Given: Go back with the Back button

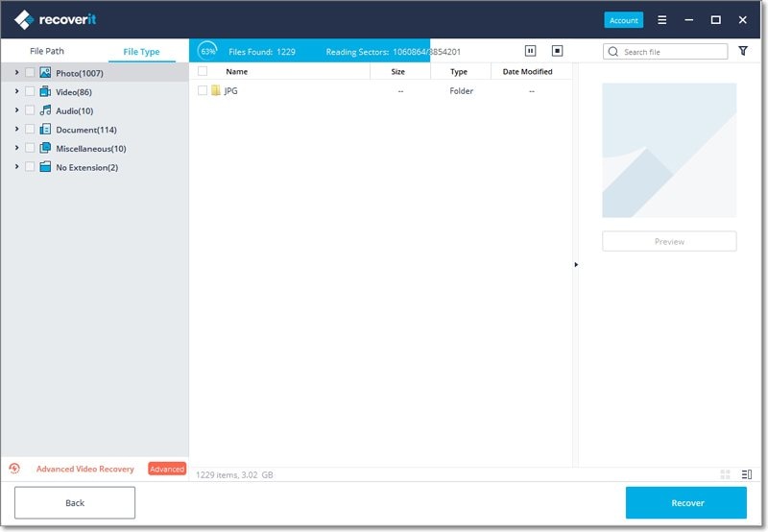Looking at the screenshot, I should [75, 502].
